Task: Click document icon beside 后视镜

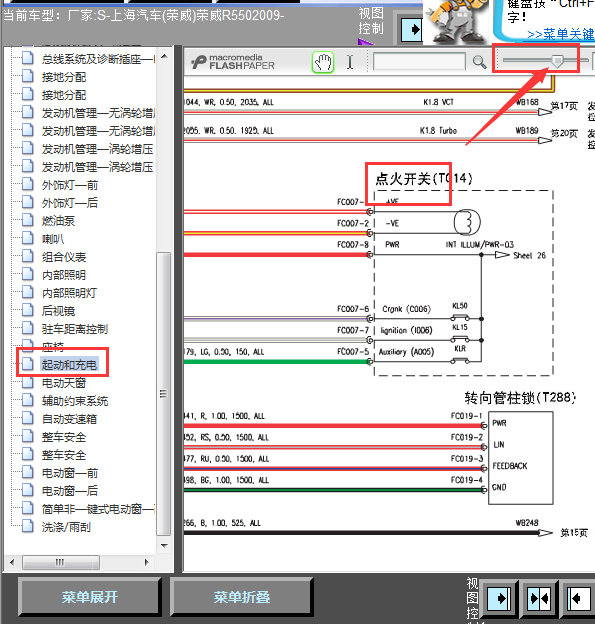Action: click(27, 310)
